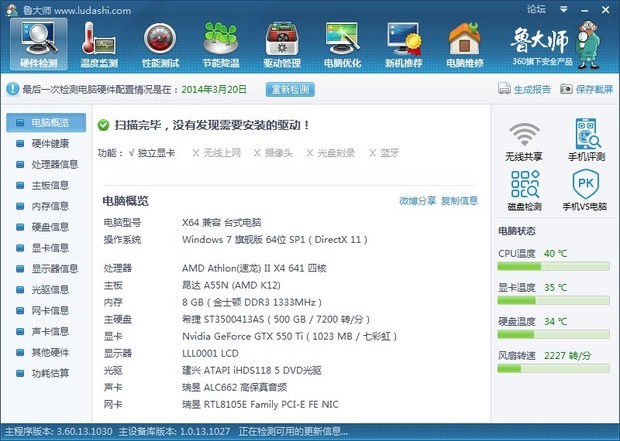Click the 独立显卡 feature label

coord(156,153)
